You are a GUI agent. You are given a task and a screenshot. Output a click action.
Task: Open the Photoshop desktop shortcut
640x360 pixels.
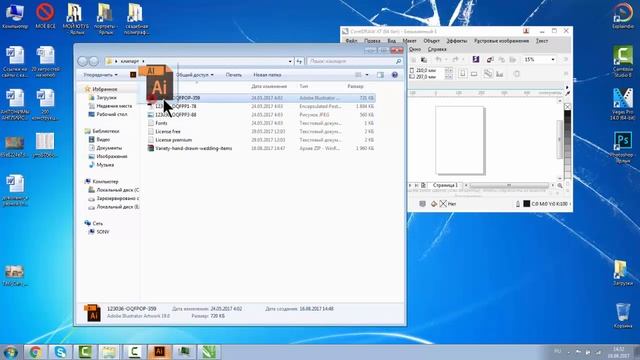pos(623,147)
